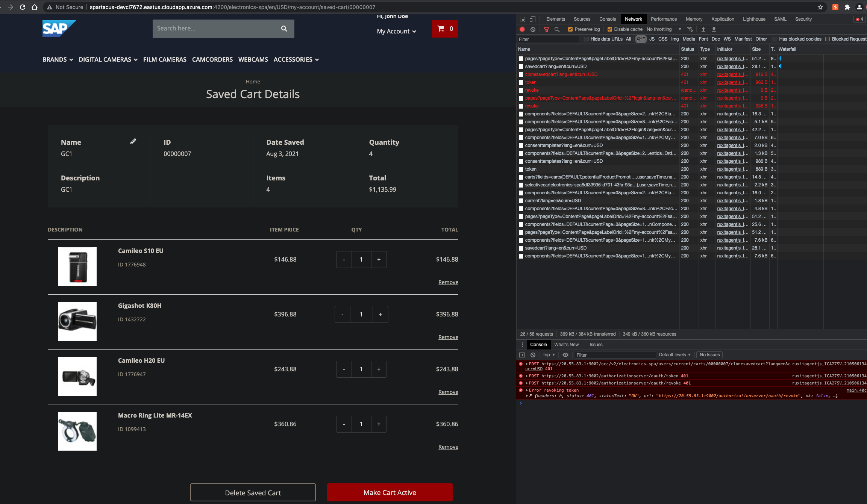Image resolution: width=867 pixels, height=504 pixels.
Task: Click the red record network log icon
Action: tap(522, 29)
